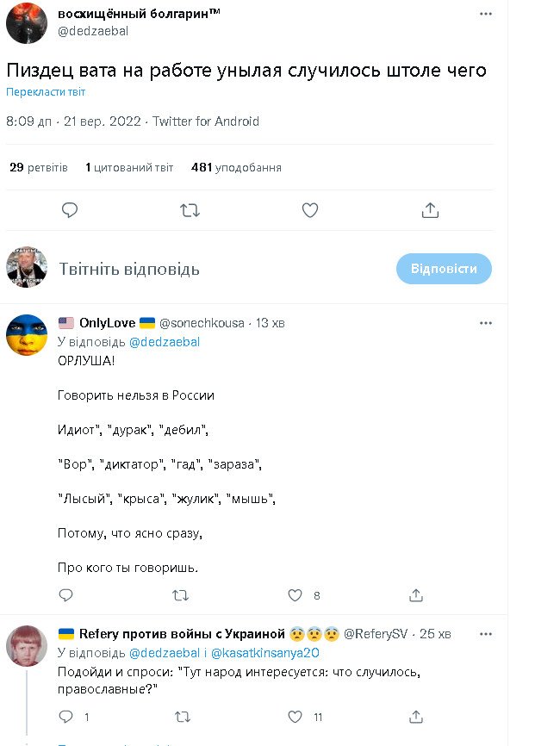
Task: Open OnlyLove profile avatar thumbnail
Action: (27, 335)
